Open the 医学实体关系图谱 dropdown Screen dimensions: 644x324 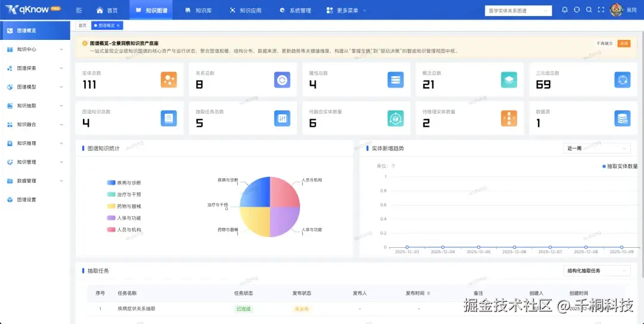point(518,11)
